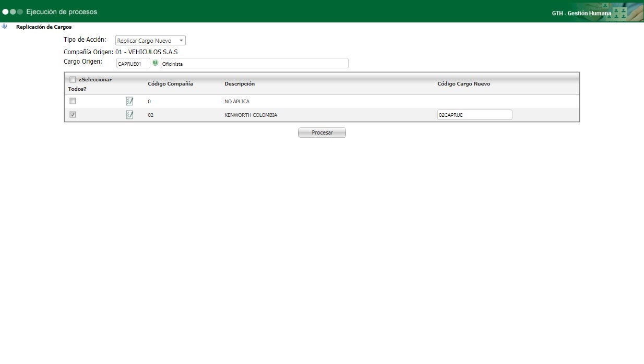The width and height of the screenshot is (644, 364).
Task: Click the 02CAPRUE new cargo code field
Action: 474,115
